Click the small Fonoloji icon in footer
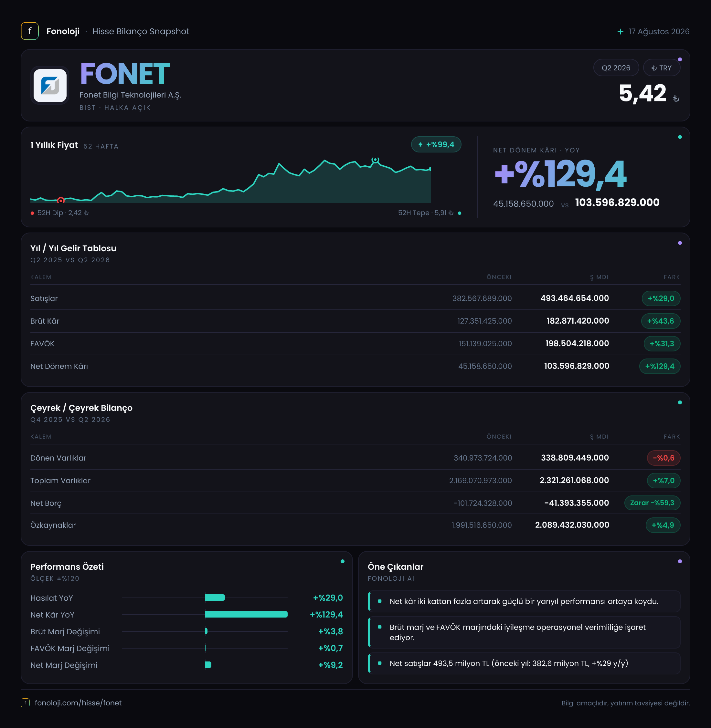 25,702
